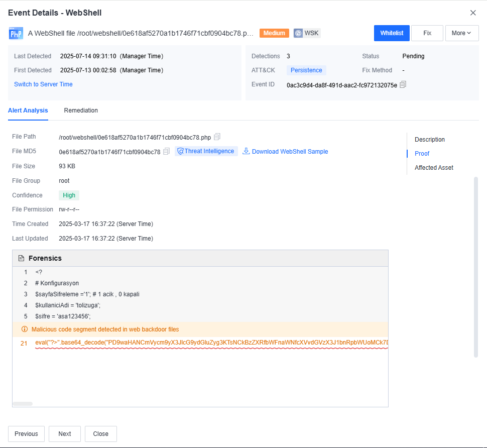Click the $sifre = 'asa123456' code line
Image resolution: width=487 pixels, height=448 pixels.
pyautogui.click(x=63, y=316)
